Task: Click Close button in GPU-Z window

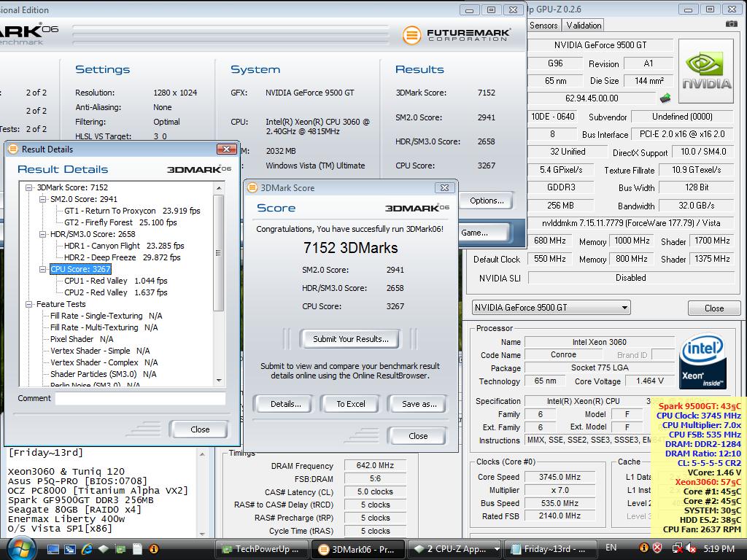Action: pos(713,308)
